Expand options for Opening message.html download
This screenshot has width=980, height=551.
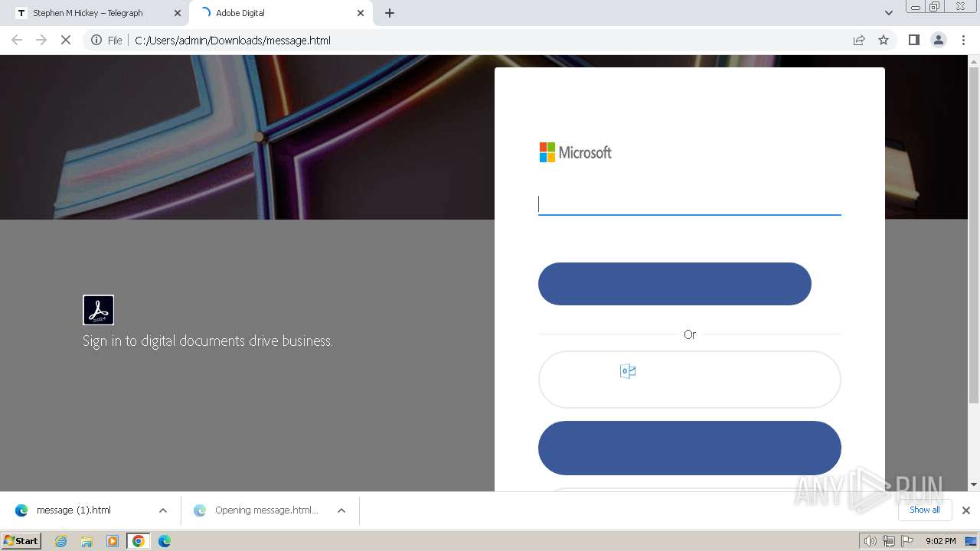coord(341,510)
